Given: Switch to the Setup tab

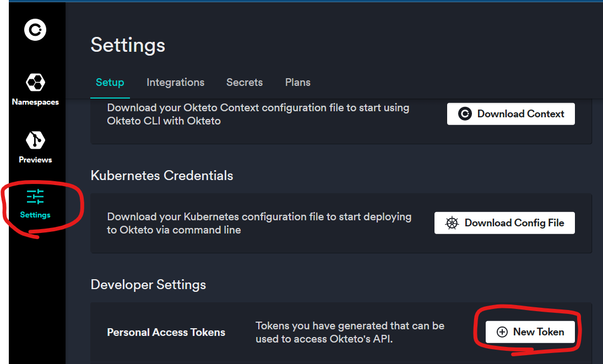Looking at the screenshot, I should [110, 83].
